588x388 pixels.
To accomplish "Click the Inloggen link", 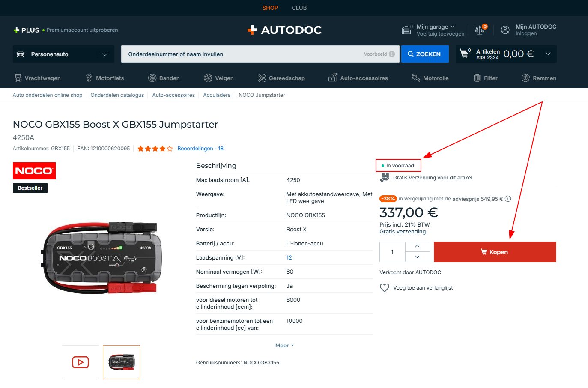I will [526, 33].
